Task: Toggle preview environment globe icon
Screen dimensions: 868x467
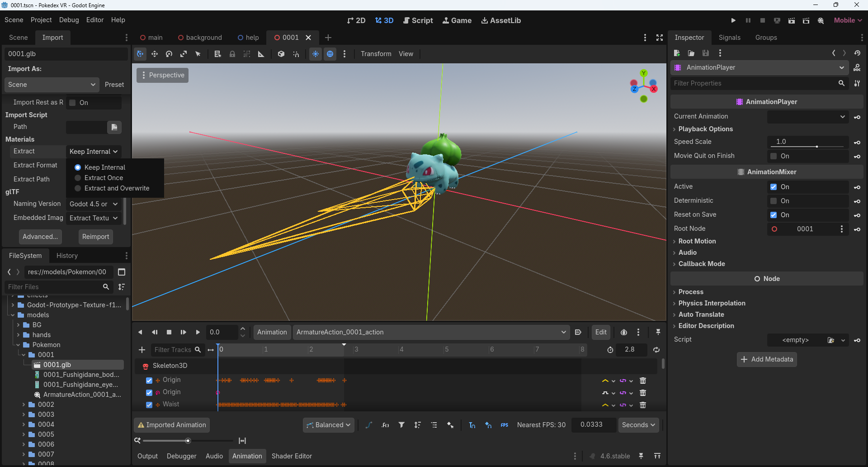Action: [330, 54]
